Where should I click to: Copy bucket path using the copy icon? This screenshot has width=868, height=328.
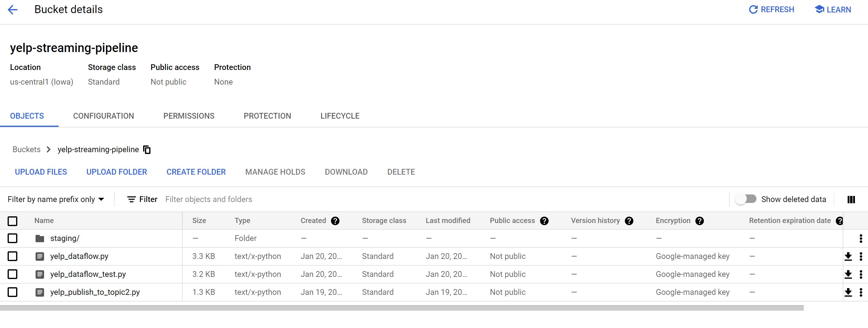tap(147, 149)
